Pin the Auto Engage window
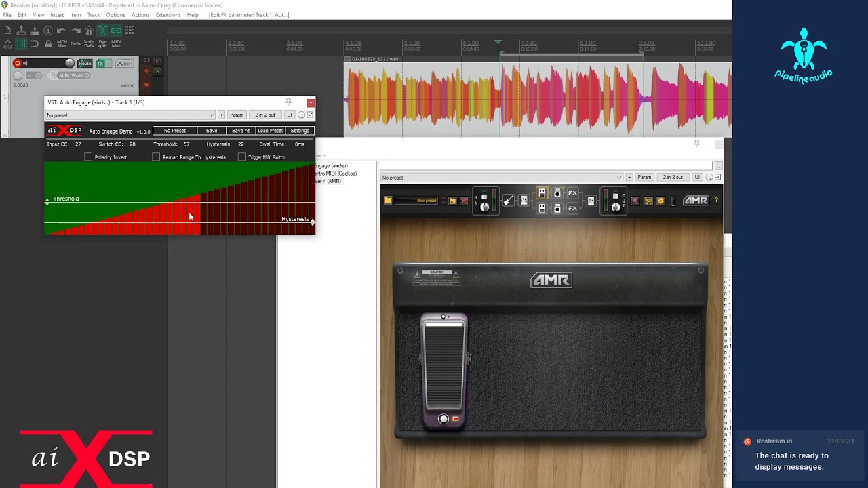Image resolution: width=868 pixels, height=488 pixels. click(x=289, y=102)
